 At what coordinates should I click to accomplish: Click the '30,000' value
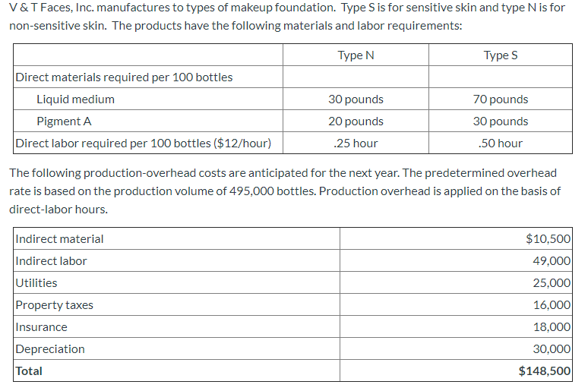pos(552,349)
